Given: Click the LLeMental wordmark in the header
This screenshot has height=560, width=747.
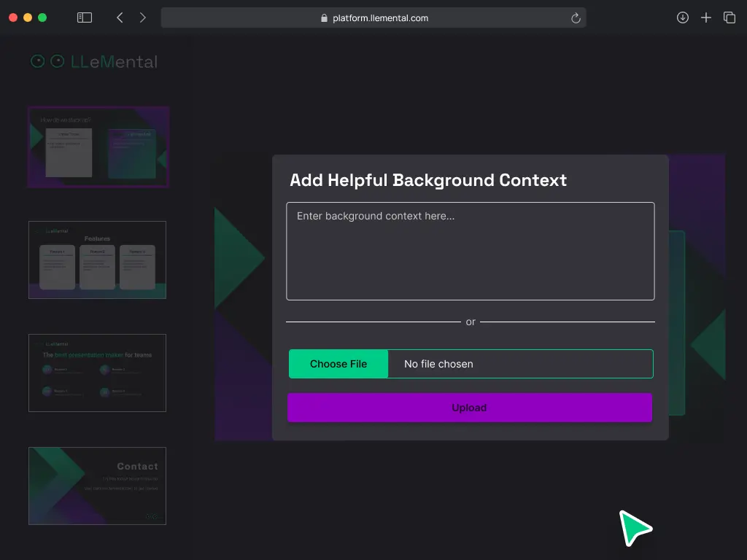Looking at the screenshot, I should pos(115,61).
